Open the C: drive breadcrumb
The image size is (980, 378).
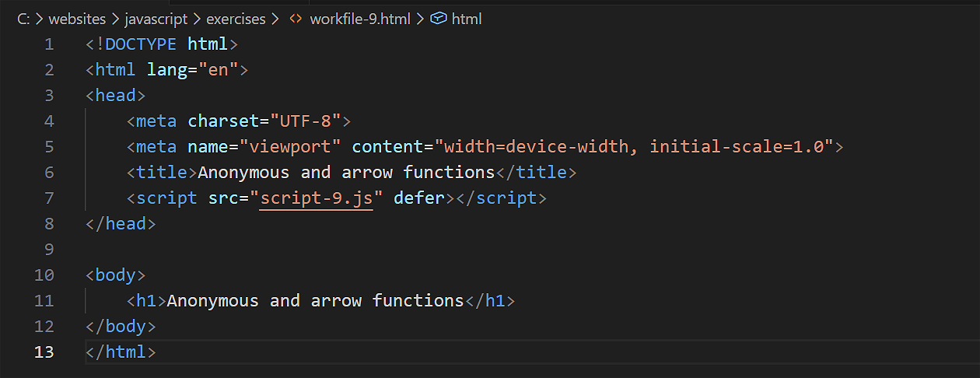point(23,19)
